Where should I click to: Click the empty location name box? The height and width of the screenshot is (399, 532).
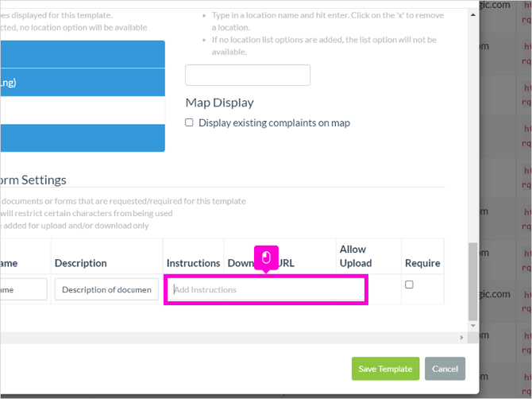pyautogui.click(x=248, y=75)
